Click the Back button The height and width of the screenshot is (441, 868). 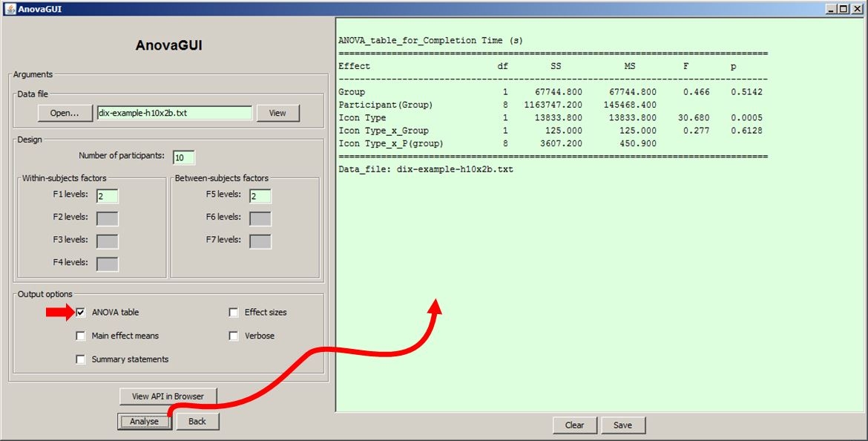197,422
